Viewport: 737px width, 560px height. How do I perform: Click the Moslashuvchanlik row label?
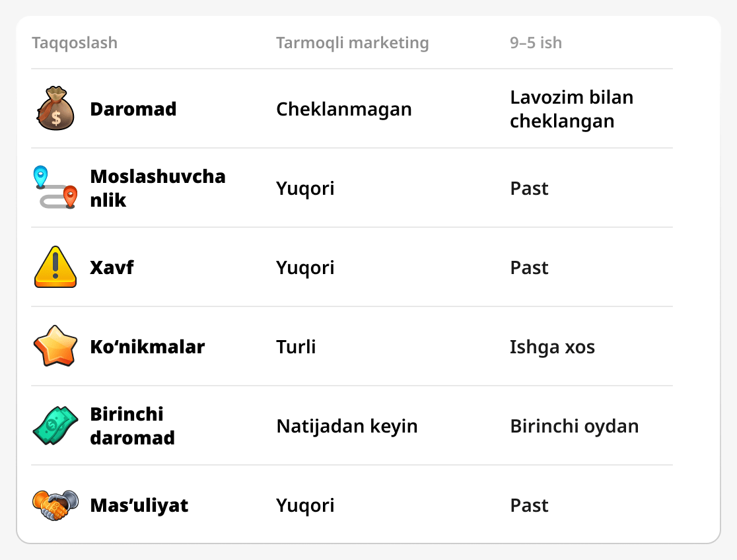(x=157, y=188)
